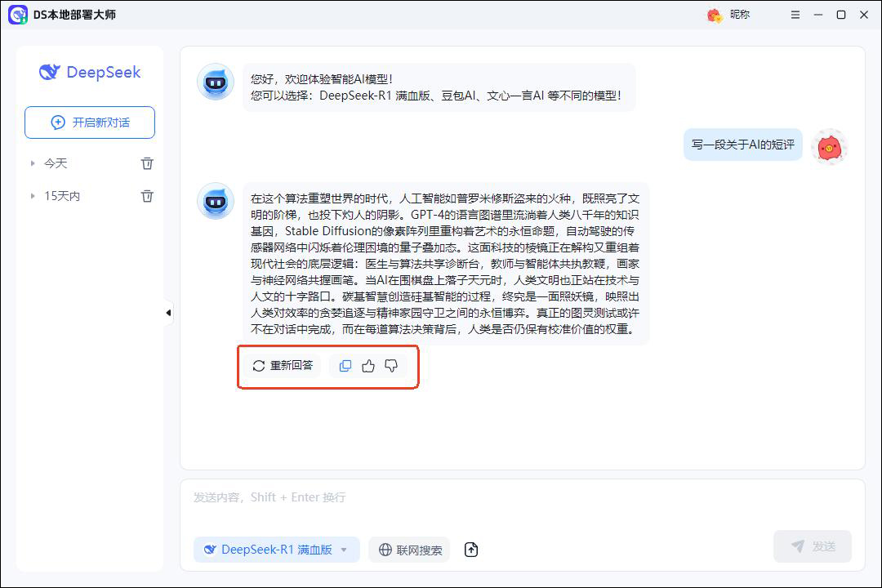
Task: Click the welcome message 您好,欢迎体验智能AI模型
Action: pos(439,87)
